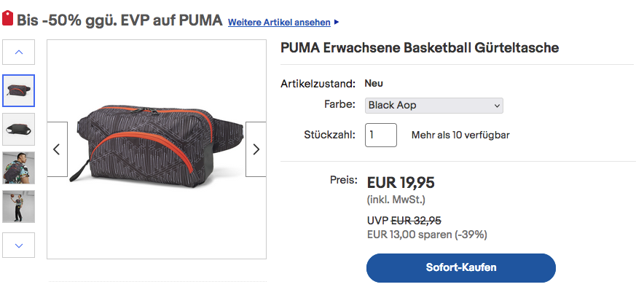Advance to the next product image
The image size is (644, 287).
click(x=256, y=149)
